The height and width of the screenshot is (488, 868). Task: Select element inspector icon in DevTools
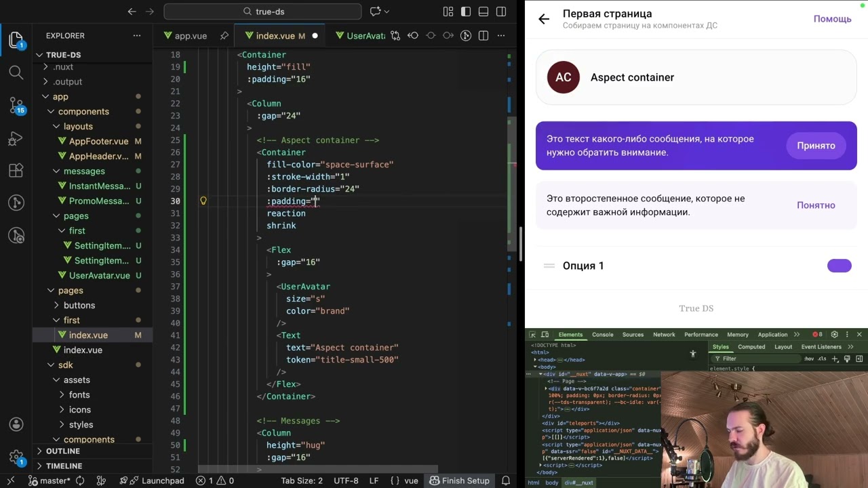tap(532, 335)
